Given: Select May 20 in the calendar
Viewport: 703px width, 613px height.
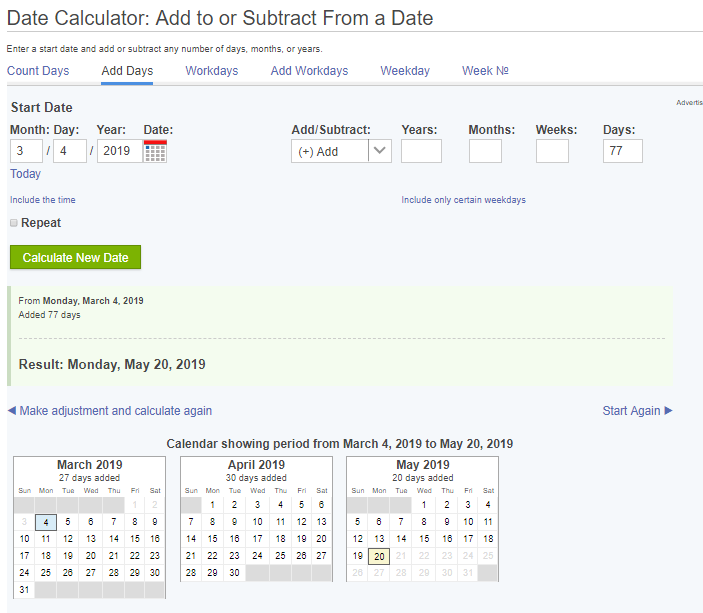Looking at the screenshot, I should click(378, 556).
